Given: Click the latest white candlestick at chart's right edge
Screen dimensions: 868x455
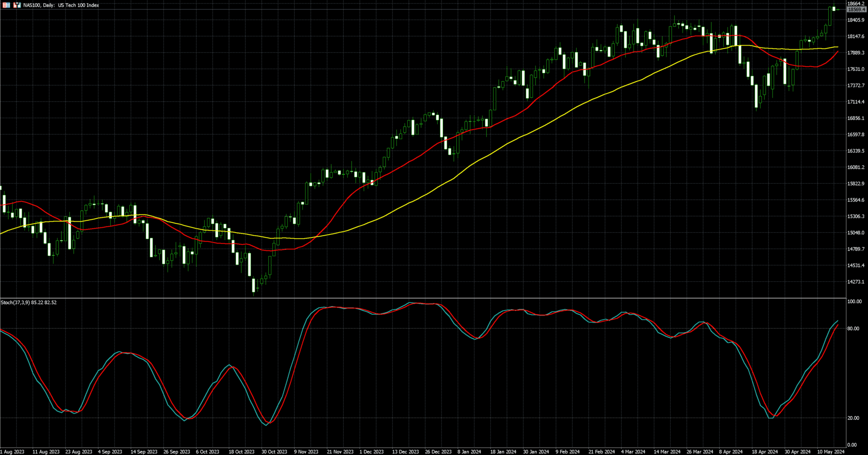Looking at the screenshot, I should click(834, 9).
